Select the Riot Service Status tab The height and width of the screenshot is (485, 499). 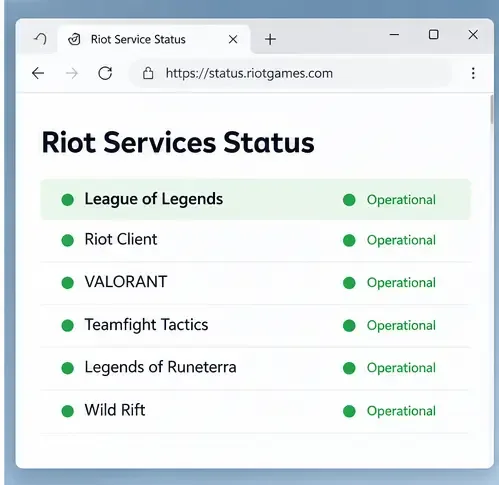click(154, 39)
